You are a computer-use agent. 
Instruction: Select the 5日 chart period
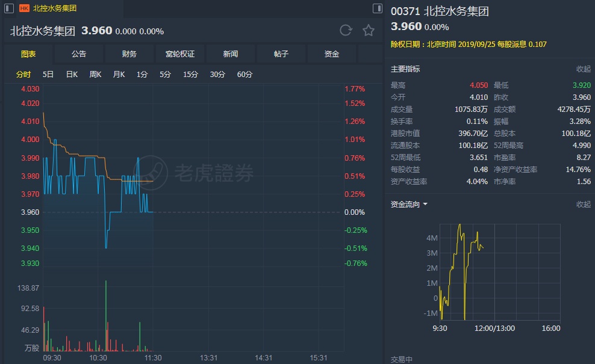coord(48,75)
